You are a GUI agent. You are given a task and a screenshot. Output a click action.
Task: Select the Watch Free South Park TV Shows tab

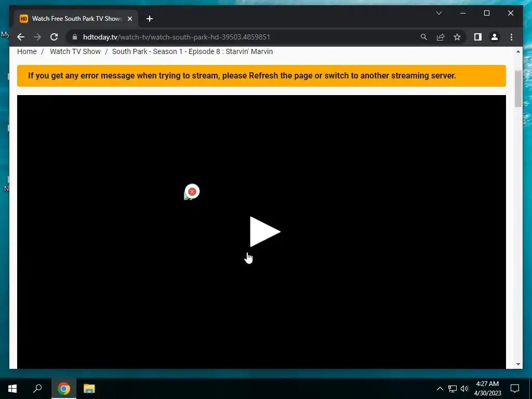[x=76, y=19]
